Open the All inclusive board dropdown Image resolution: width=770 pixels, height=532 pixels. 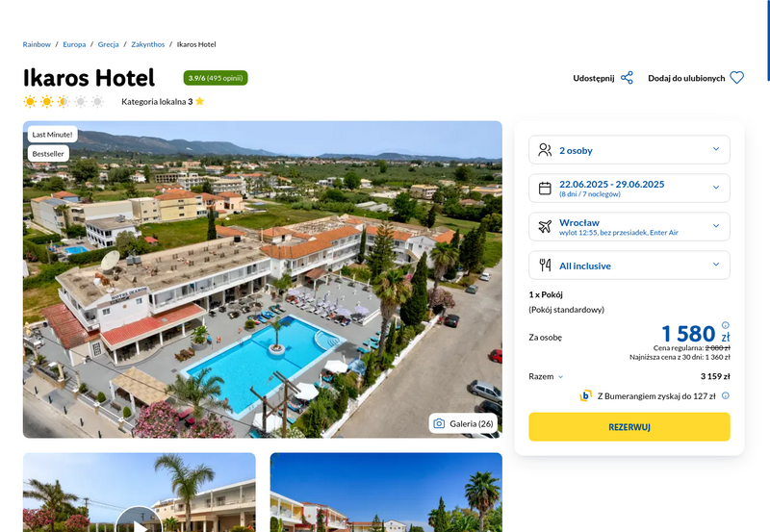[629, 265]
